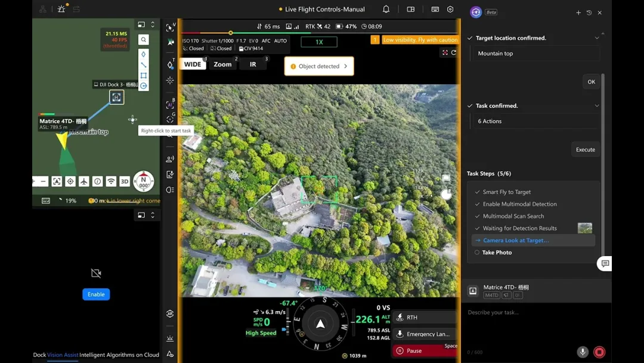Open the notifications bell
Image resolution: width=644 pixels, height=363 pixels.
(x=386, y=9)
